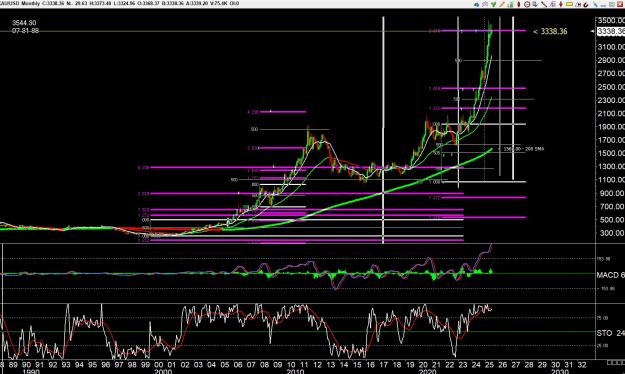
Task: Click year 17 on the time axis
Action: tap(383, 364)
